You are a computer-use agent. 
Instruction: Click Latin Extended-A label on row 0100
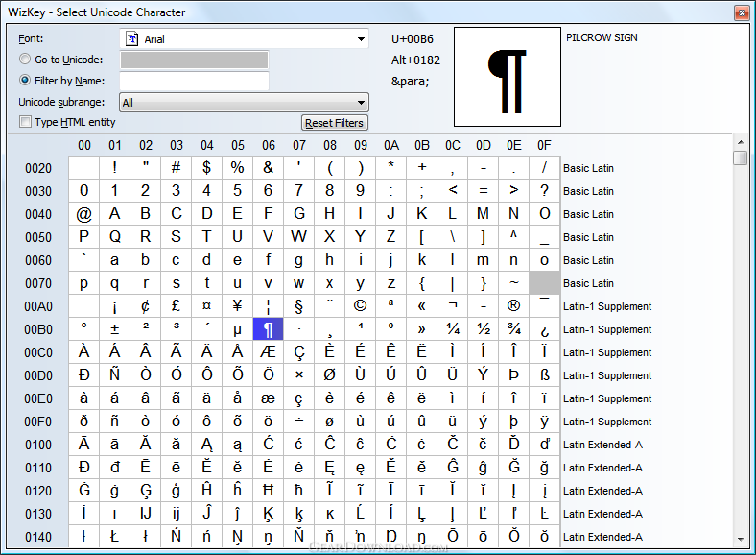[x=602, y=445]
